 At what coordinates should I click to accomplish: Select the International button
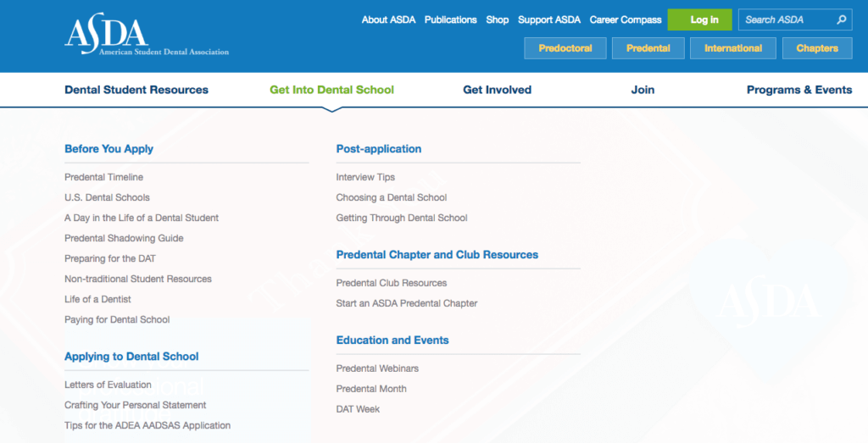[732, 48]
